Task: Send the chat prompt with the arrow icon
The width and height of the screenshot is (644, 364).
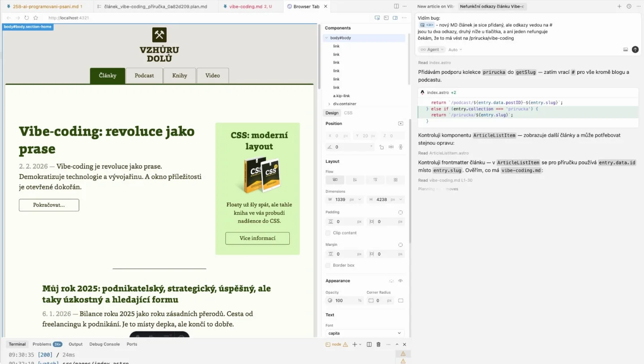Action: click(x=635, y=49)
